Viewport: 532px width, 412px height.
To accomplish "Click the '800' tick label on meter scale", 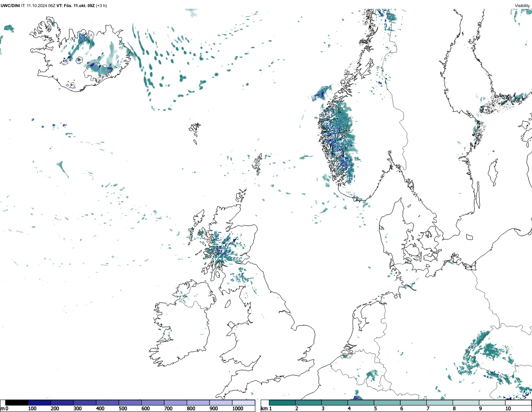I will coord(191,409).
